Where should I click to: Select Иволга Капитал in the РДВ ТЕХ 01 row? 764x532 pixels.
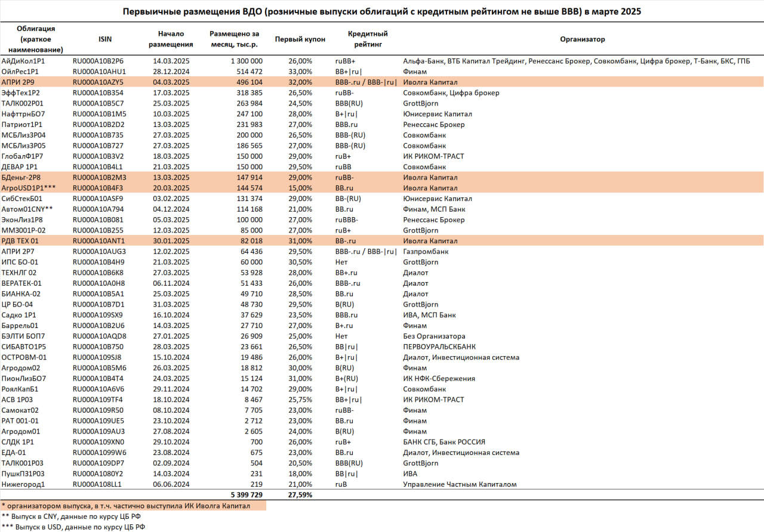(x=430, y=241)
